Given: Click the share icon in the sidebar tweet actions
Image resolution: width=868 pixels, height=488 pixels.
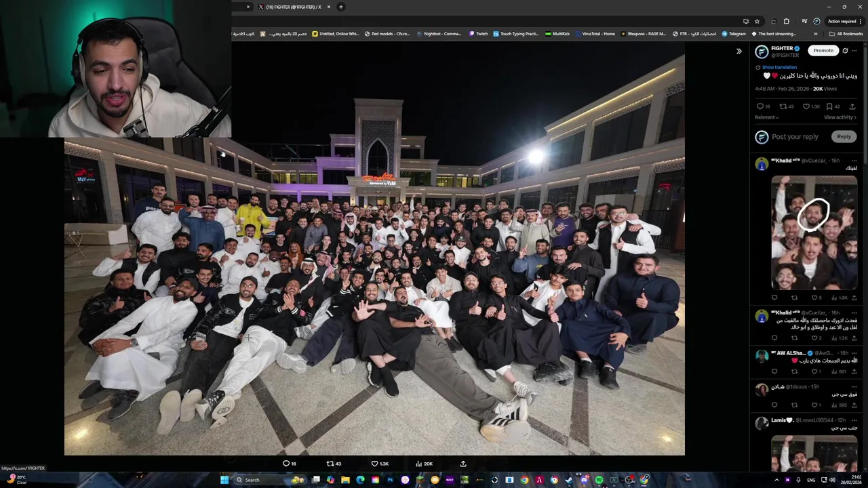Looking at the screenshot, I should 852,106.
